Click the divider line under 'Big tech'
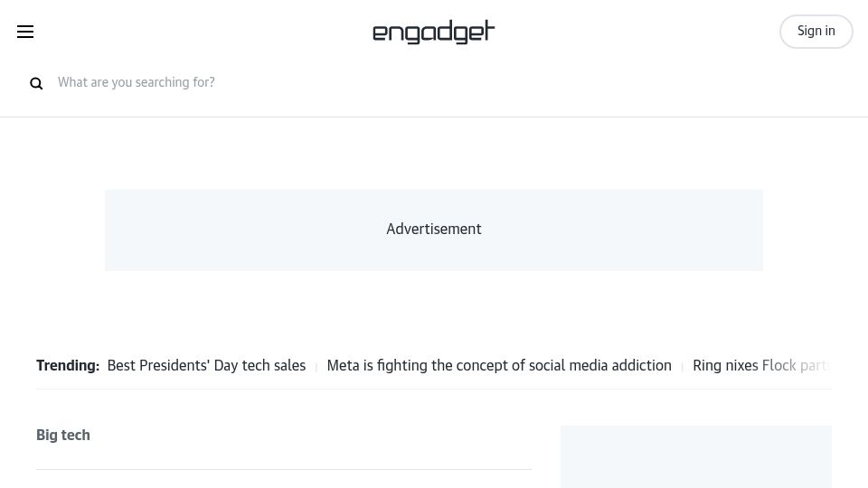868x488 pixels. coord(284,469)
